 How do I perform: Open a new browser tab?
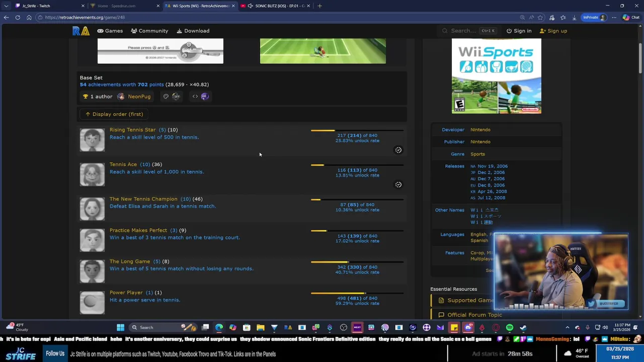319,6
